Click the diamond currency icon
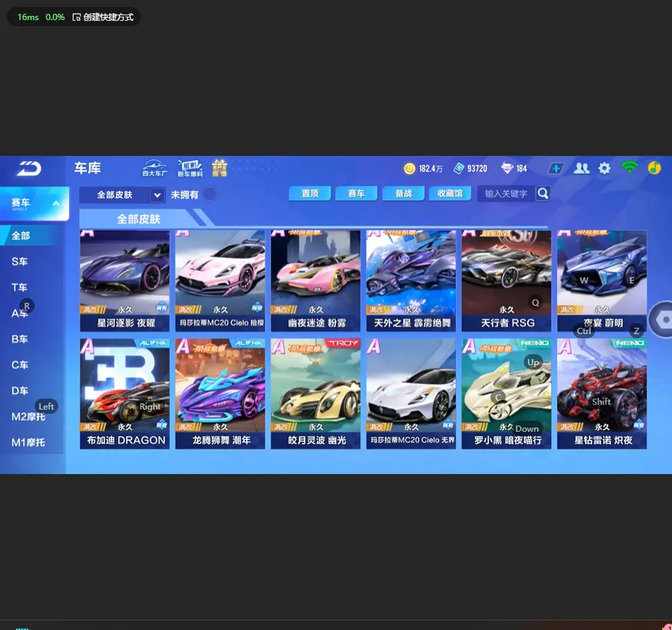 [x=507, y=168]
